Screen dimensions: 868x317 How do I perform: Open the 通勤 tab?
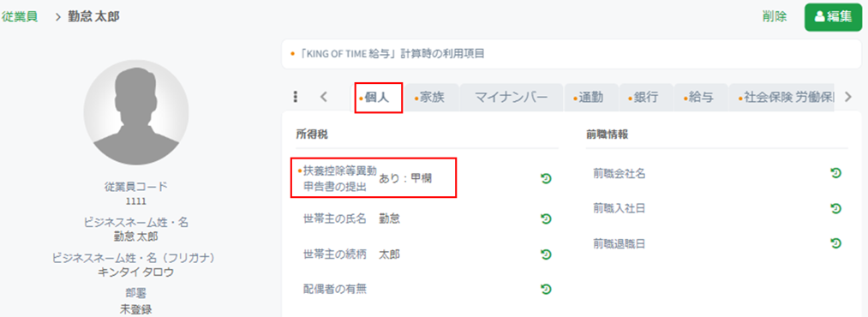coord(590,98)
